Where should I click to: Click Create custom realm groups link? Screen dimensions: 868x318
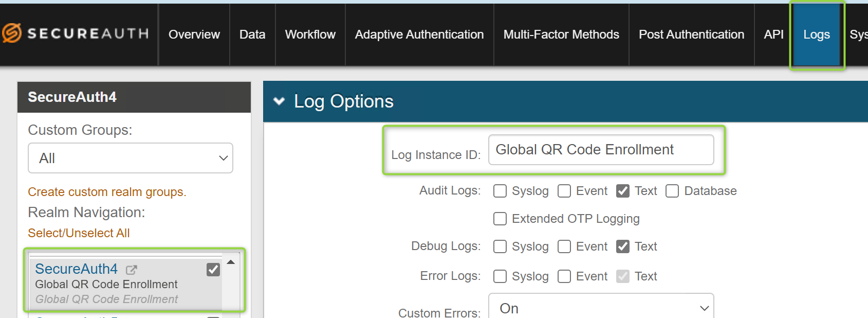107,192
